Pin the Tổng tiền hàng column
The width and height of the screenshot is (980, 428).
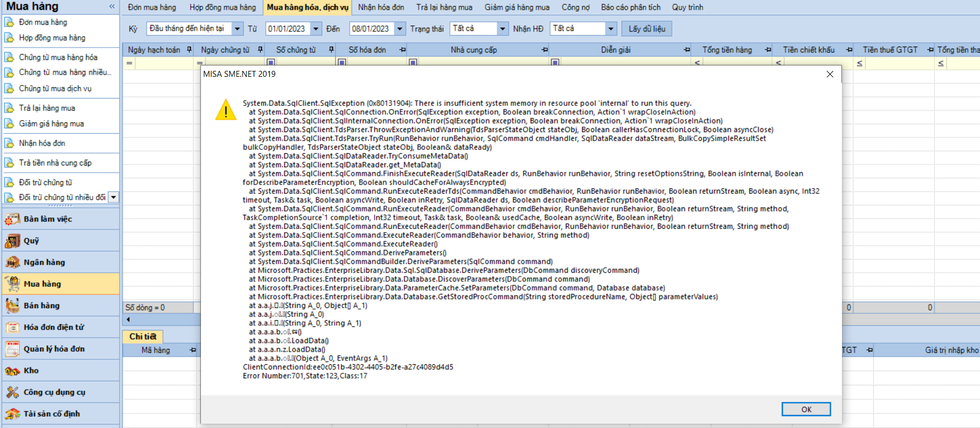pyautogui.click(x=768, y=50)
